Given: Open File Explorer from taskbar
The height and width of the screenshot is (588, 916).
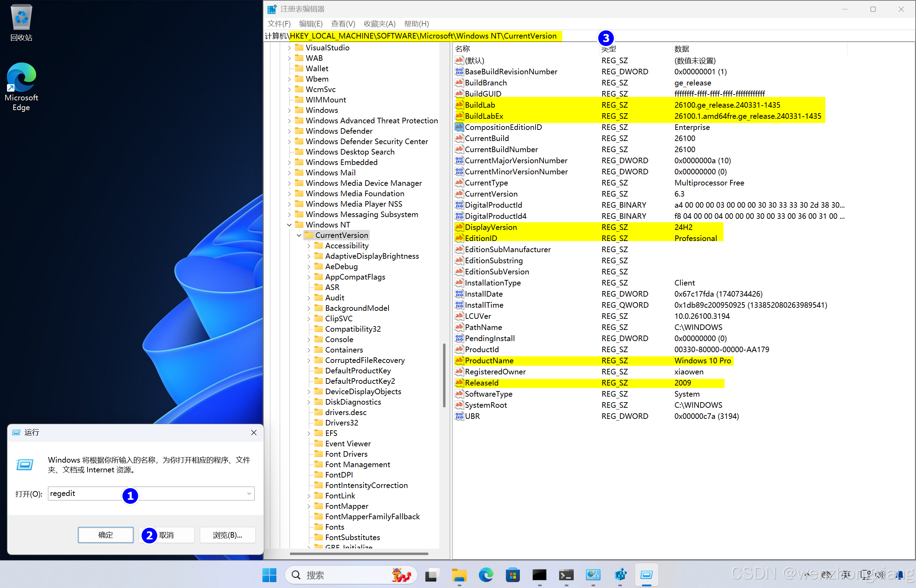Looking at the screenshot, I should pos(459,575).
